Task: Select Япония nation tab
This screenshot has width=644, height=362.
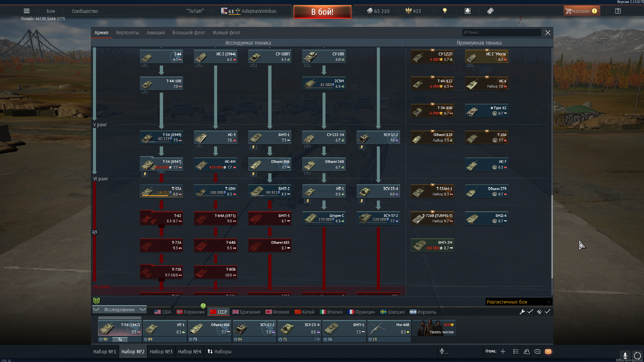Action: (278, 312)
